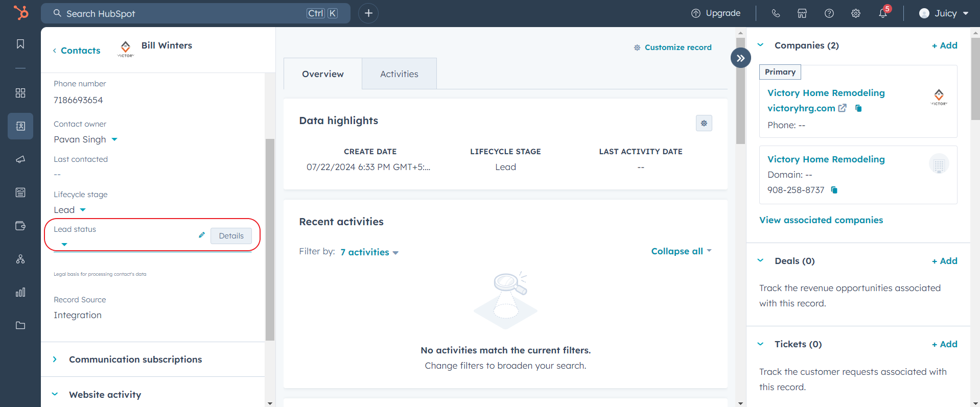Collapse the Companies section
980x407 pixels.
click(x=760, y=45)
